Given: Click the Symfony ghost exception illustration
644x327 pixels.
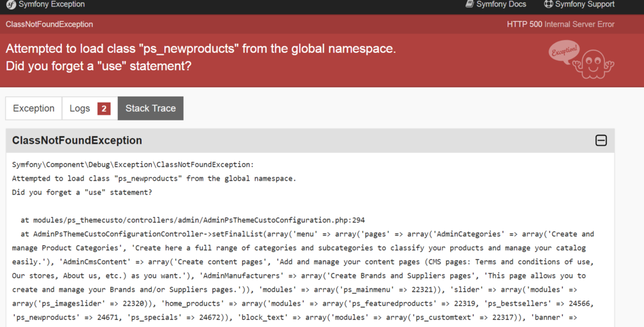Looking at the screenshot, I should 582,59.
